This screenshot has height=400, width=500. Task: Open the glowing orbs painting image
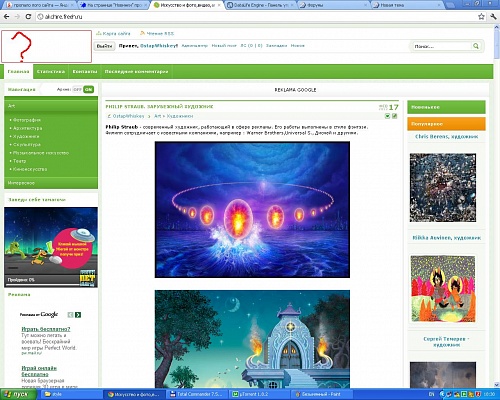[252, 210]
